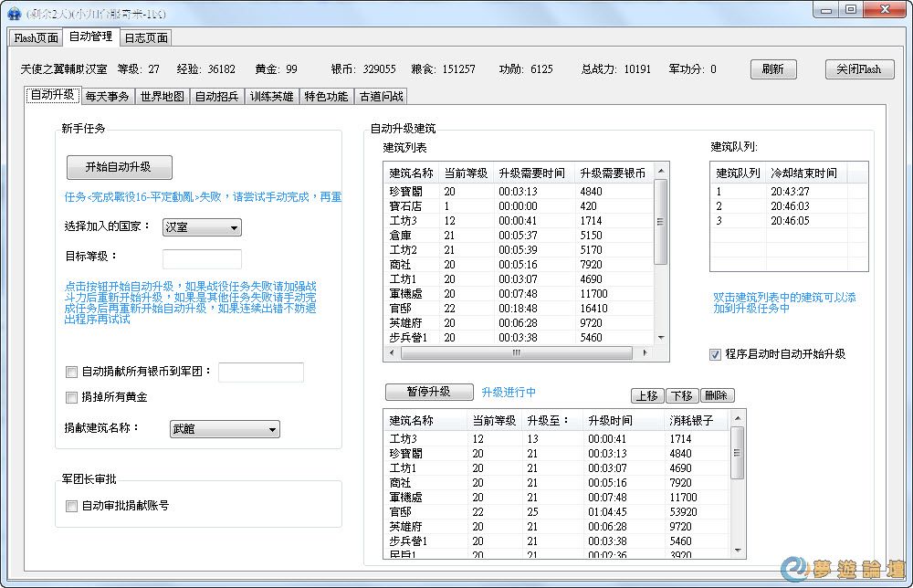Switch to the 日志页面 tab
The width and height of the screenshot is (913, 588).
point(146,37)
